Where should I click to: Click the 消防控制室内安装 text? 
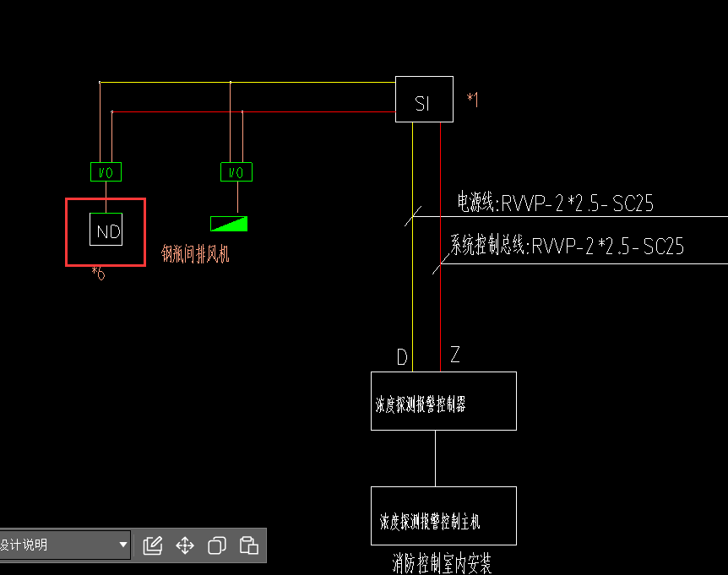point(442,563)
